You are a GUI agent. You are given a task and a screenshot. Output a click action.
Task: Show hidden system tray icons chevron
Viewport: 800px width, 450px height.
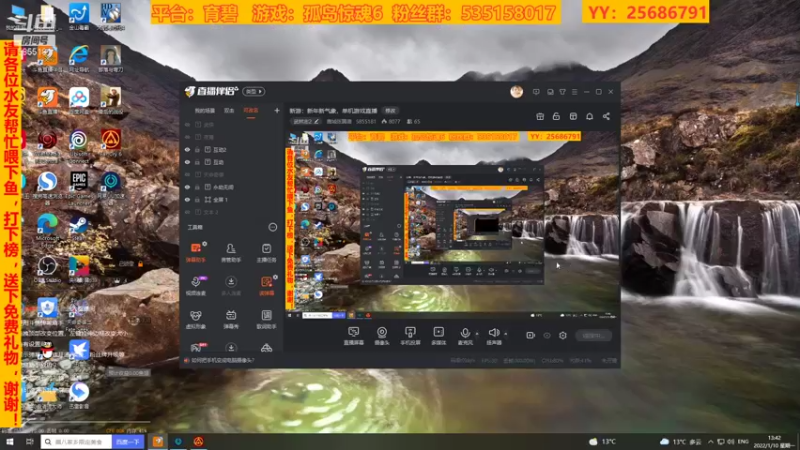[711, 442]
